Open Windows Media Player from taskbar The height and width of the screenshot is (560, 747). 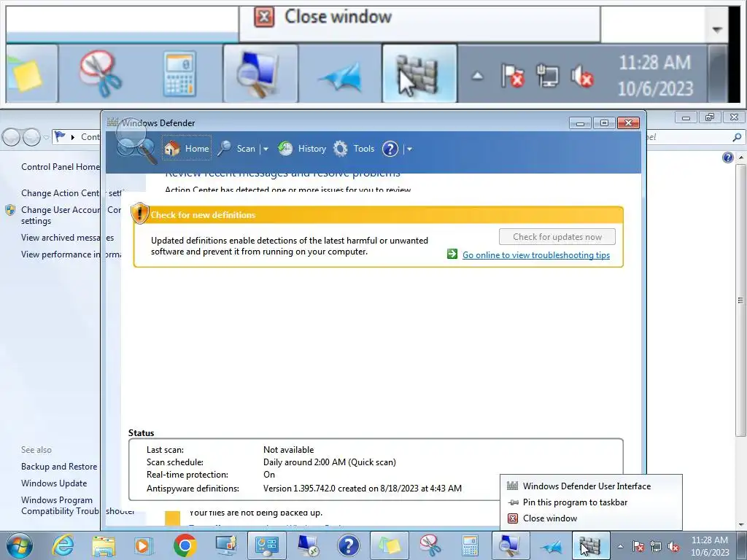coord(143,545)
